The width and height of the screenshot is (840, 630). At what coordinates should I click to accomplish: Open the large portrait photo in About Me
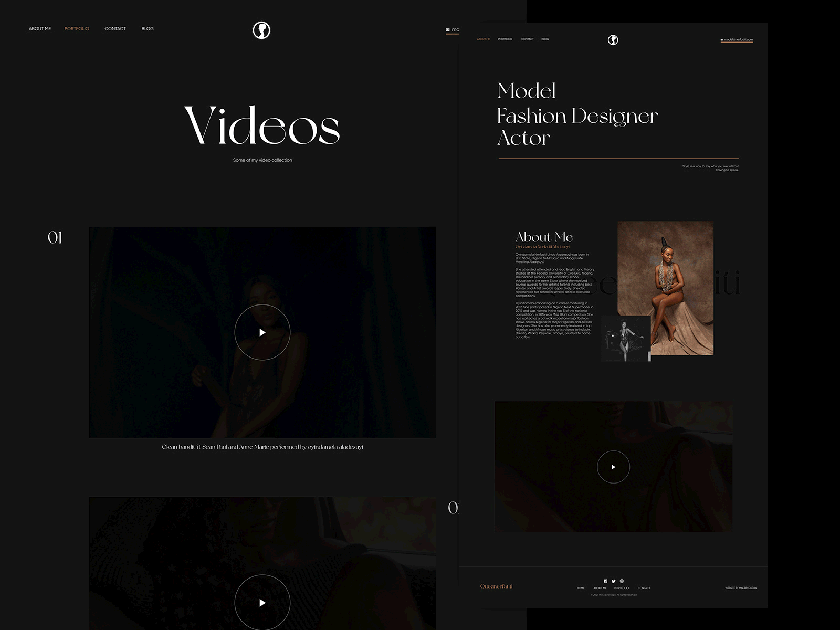tap(666, 289)
